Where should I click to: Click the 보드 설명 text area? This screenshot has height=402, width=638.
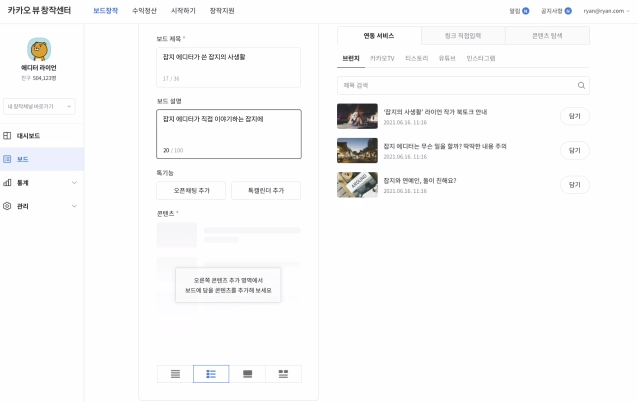pyautogui.click(x=229, y=134)
